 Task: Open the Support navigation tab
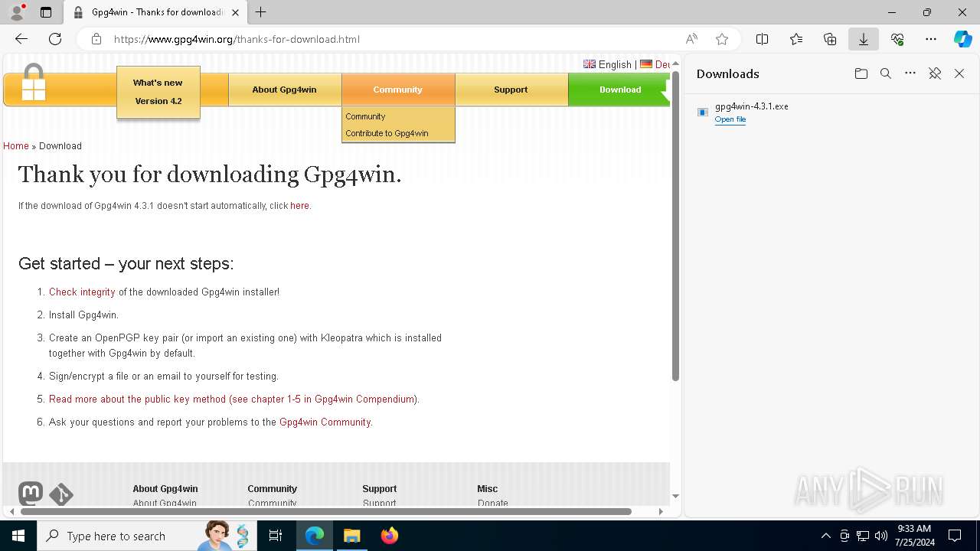[x=511, y=90]
